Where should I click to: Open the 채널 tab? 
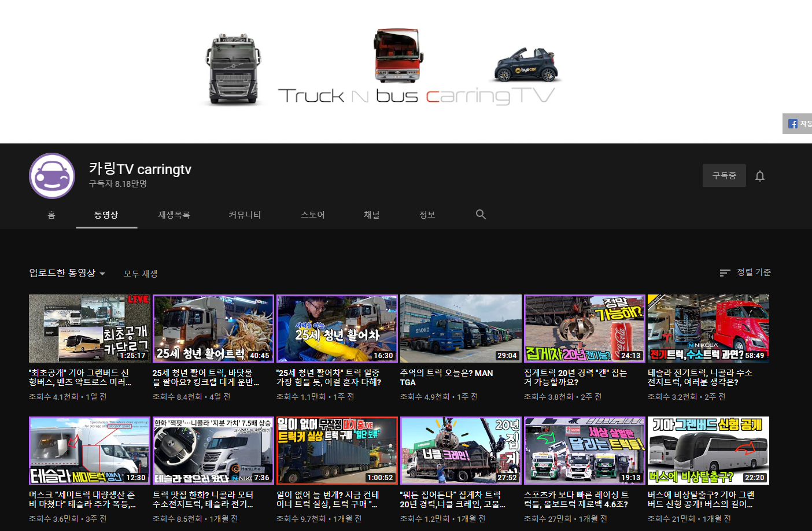372,215
